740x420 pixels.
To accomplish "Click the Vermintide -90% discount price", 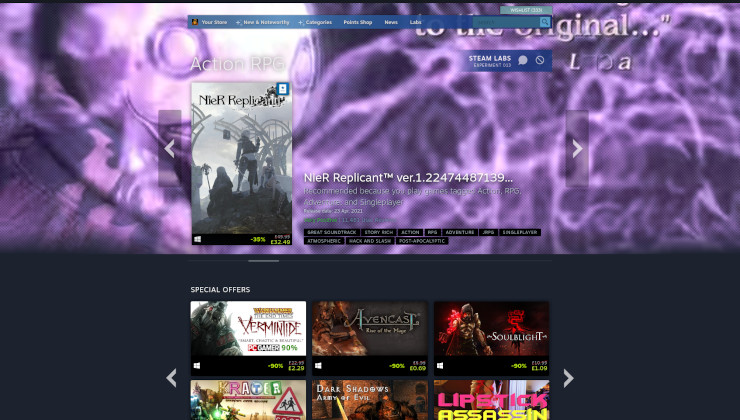I will [286, 366].
